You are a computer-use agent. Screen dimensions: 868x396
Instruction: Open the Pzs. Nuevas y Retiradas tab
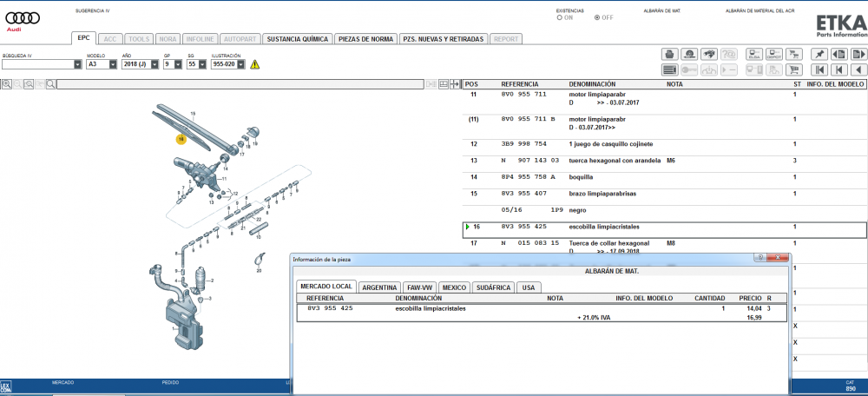(444, 39)
